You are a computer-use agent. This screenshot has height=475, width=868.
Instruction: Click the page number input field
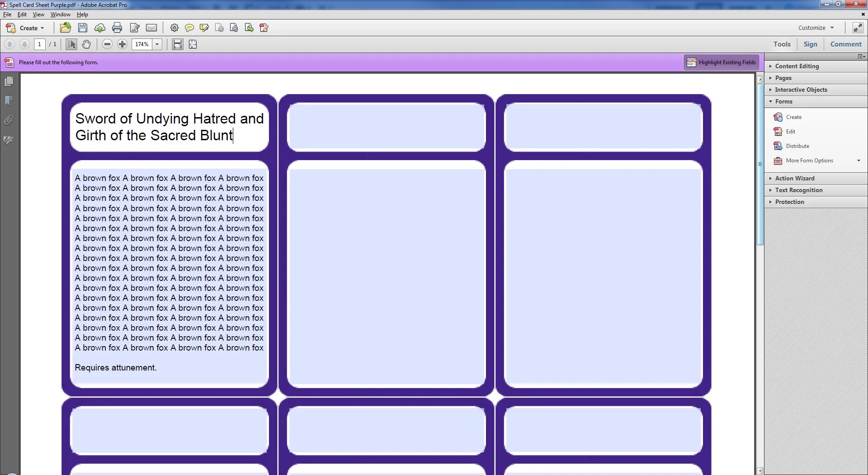(x=40, y=44)
